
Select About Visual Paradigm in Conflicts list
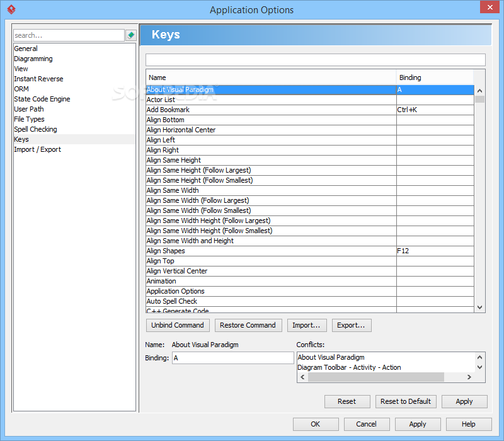386,357
